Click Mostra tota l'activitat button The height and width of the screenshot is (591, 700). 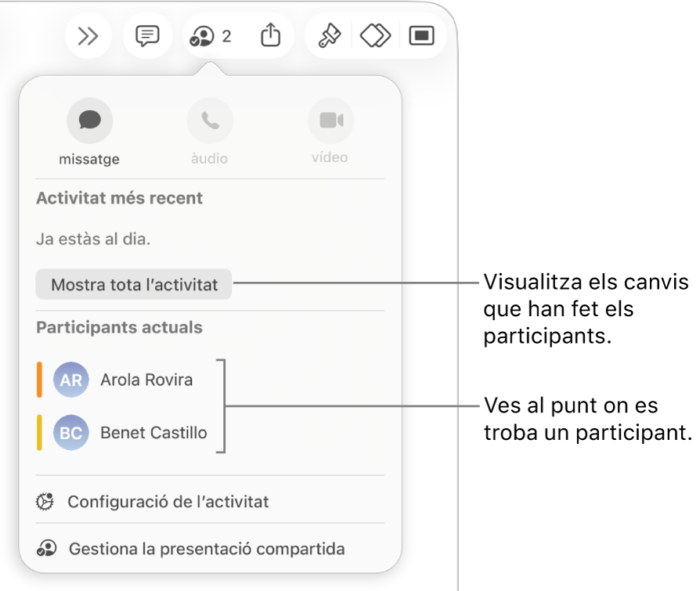tap(134, 284)
